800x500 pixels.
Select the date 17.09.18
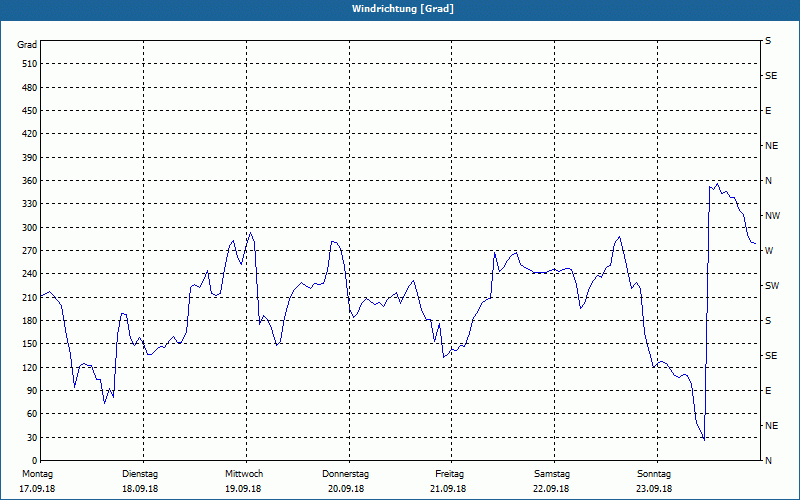coord(37,489)
